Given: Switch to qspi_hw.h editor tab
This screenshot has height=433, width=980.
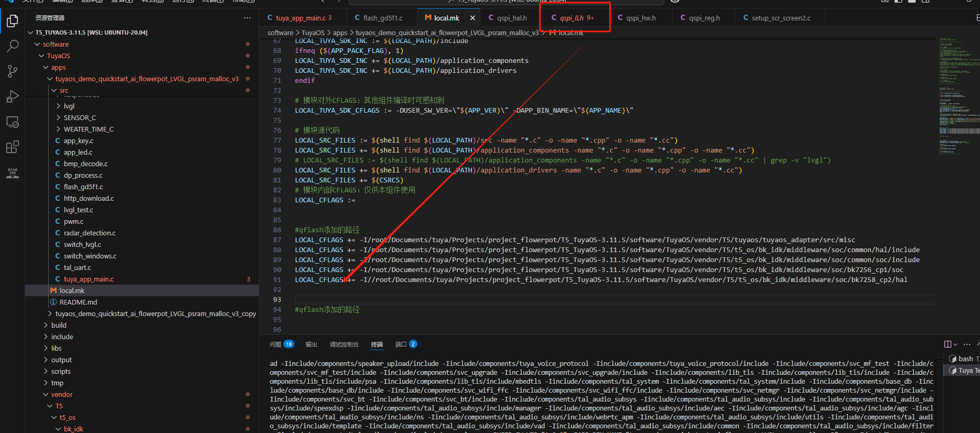Looking at the screenshot, I should coord(640,18).
